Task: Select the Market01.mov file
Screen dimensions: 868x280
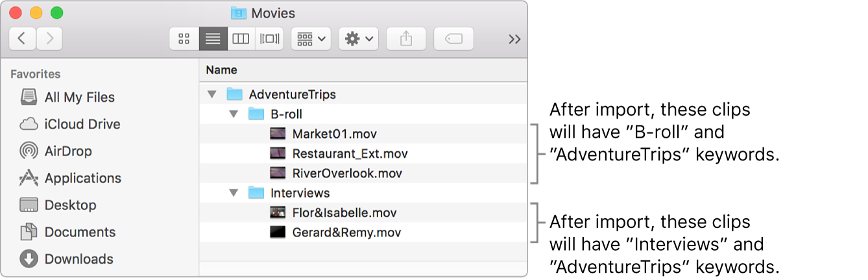Action: [x=334, y=134]
